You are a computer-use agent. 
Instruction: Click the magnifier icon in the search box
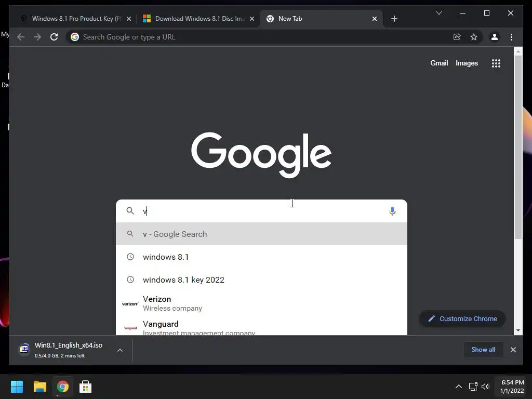point(130,211)
